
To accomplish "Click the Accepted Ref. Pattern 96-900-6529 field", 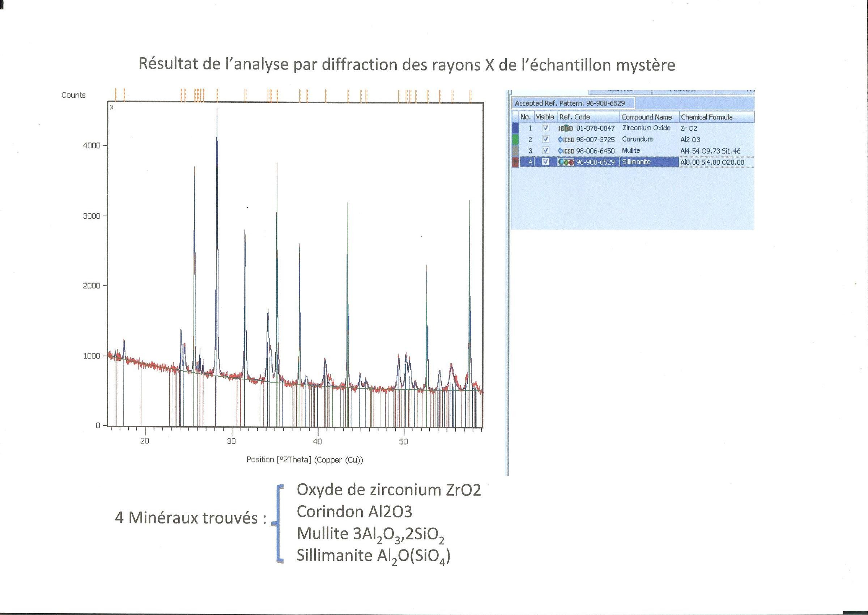I will tap(573, 103).
